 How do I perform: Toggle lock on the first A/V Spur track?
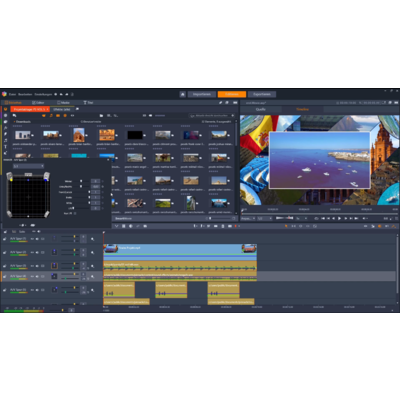point(5,239)
